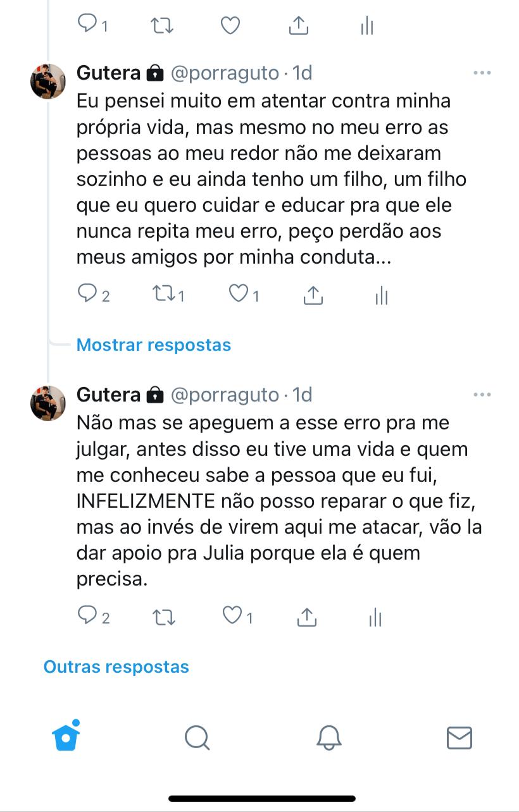Share the tweet about "peço perdão"

click(313, 295)
